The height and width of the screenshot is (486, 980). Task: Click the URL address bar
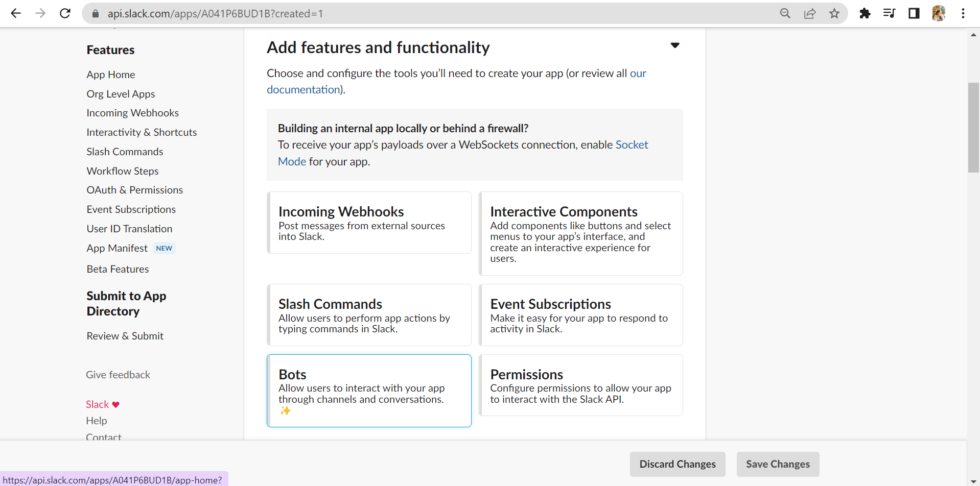(434, 13)
